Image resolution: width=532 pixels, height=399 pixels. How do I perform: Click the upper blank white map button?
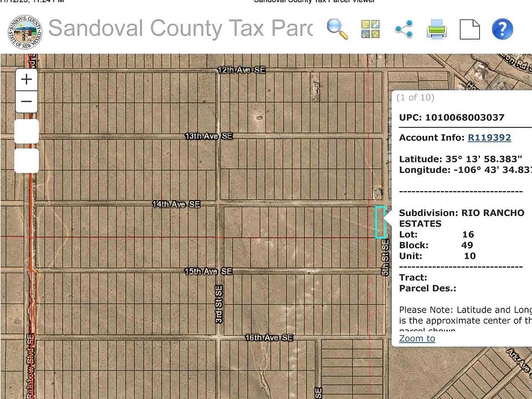coord(27,131)
